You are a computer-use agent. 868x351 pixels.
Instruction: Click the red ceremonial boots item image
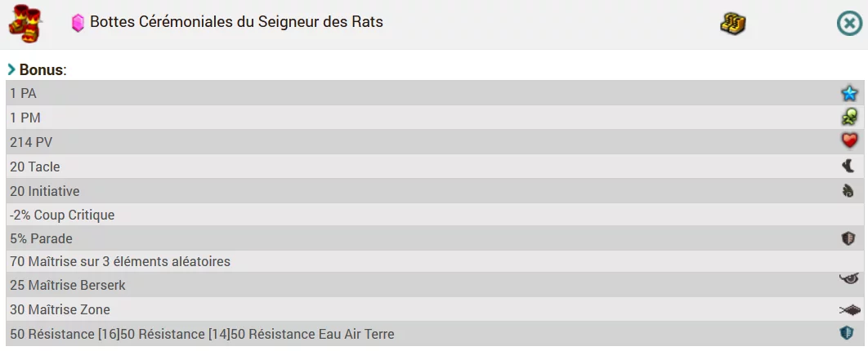[x=25, y=24]
